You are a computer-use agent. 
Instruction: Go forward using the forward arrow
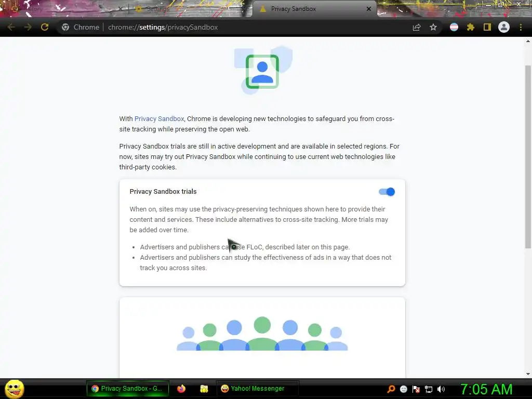pos(28,27)
